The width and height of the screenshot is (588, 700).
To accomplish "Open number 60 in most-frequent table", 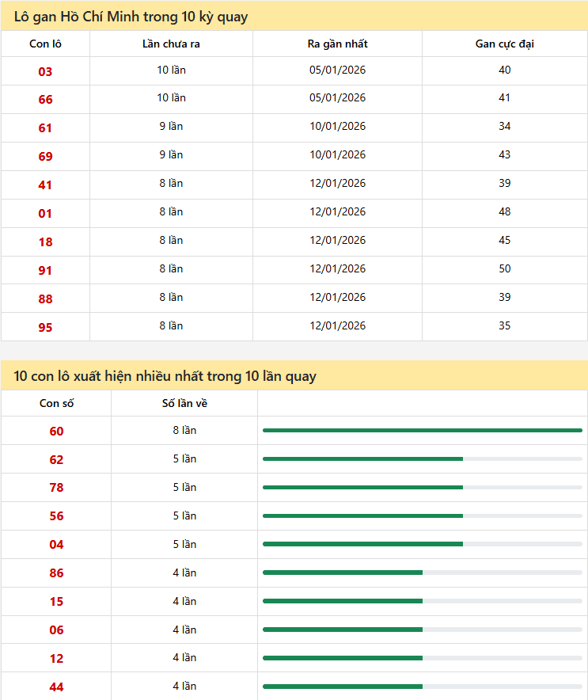I will (56, 431).
